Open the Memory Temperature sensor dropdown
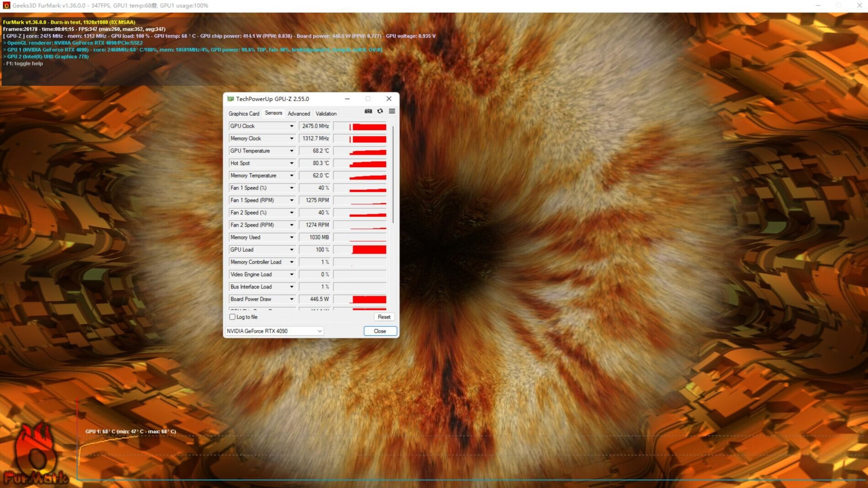Viewport: 868px width, 488px height. tap(291, 175)
